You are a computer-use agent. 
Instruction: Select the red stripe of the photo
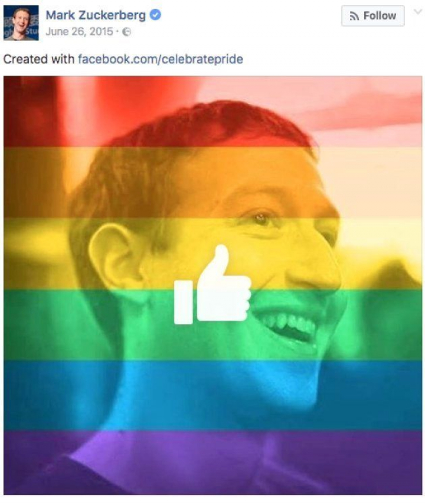tap(213, 112)
